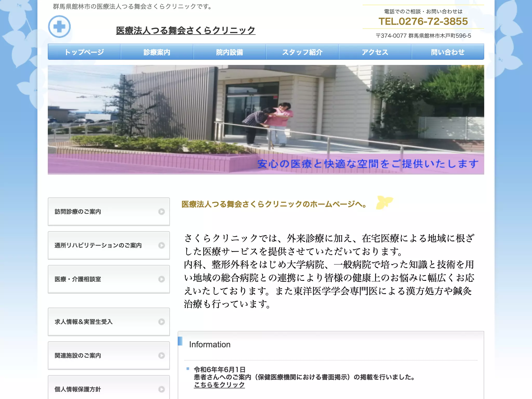Click the 電話でのご相談・お問い合わせは label
The width and height of the screenshot is (532, 399).
tap(423, 11)
